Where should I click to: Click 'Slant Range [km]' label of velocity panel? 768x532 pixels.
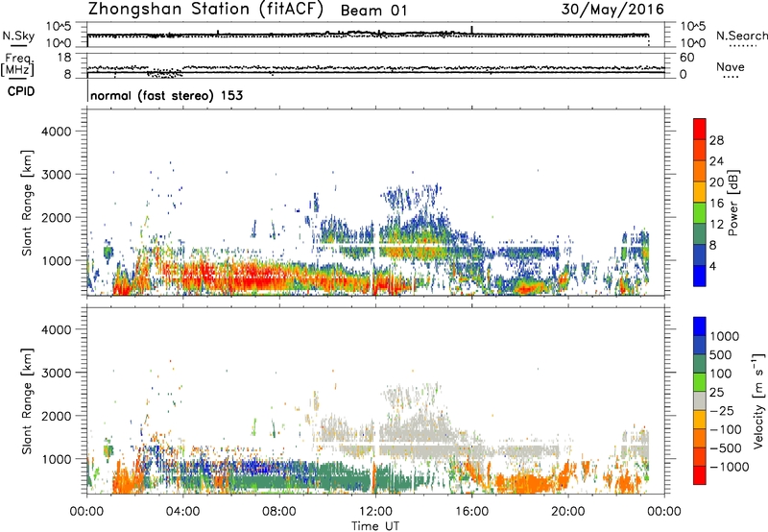27,401
